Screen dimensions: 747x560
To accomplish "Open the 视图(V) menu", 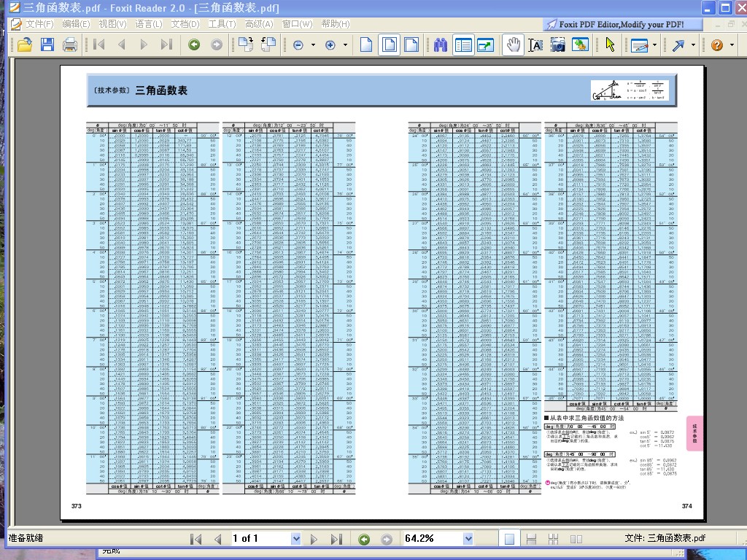I will (x=113, y=24).
